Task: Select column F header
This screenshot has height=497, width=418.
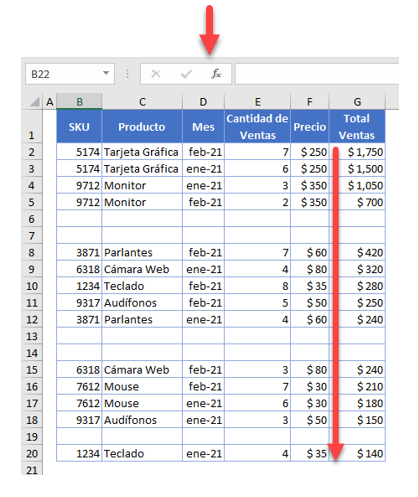Action: pos(310,102)
